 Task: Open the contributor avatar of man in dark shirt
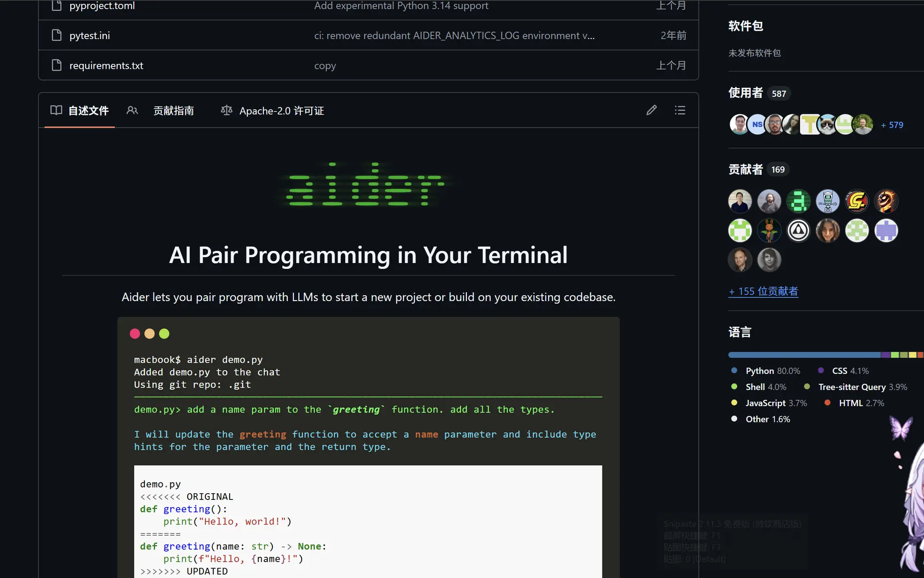point(740,201)
